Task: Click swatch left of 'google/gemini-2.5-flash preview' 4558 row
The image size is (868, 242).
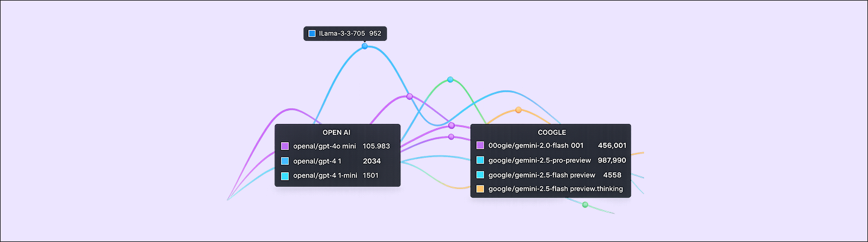Action: point(480,175)
